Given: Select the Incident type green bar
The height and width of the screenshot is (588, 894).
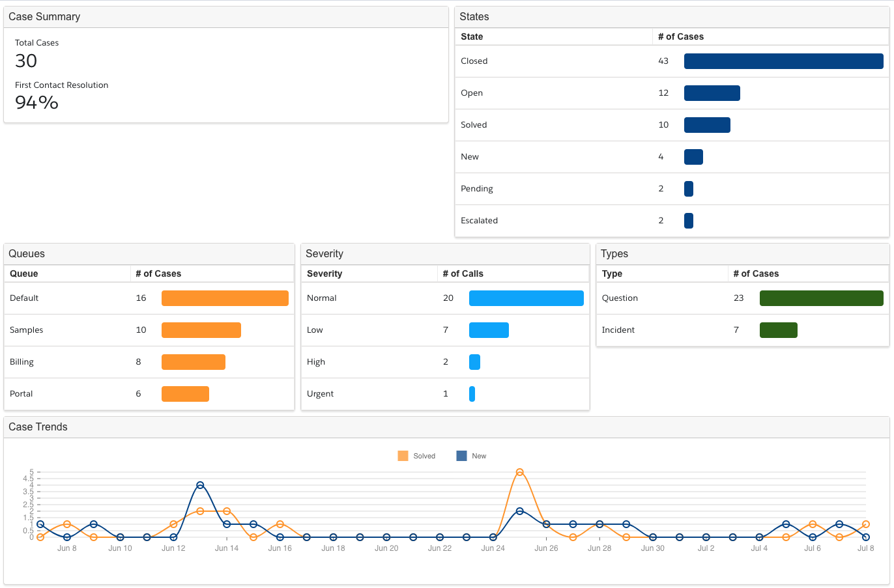Looking at the screenshot, I should [x=778, y=330].
